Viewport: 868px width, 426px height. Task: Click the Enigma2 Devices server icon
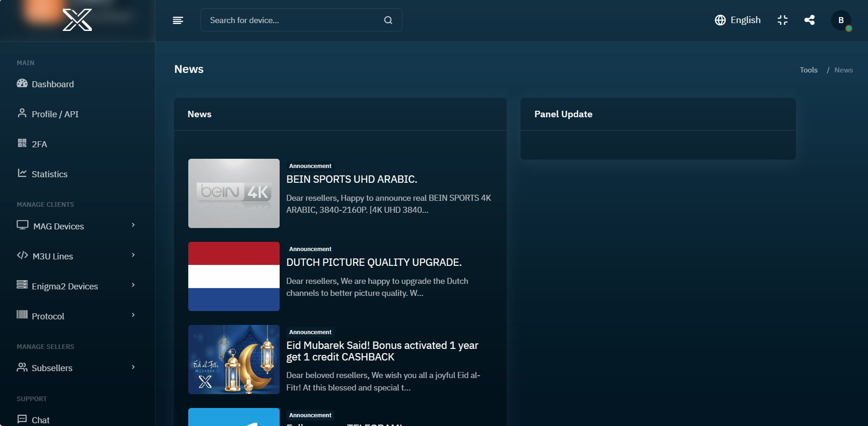(22, 285)
